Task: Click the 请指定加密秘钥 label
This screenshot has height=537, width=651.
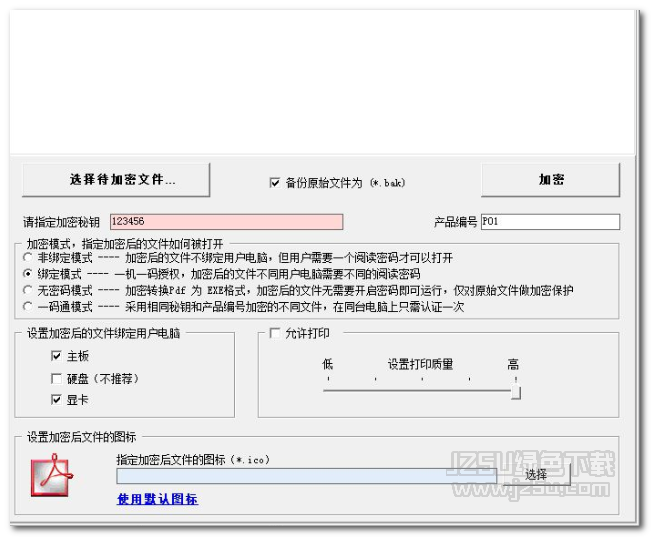Action: click(x=61, y=222)
